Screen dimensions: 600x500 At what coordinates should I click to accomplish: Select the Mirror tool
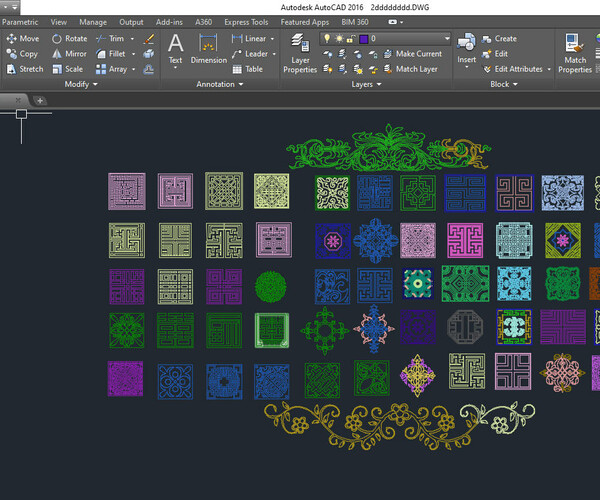69,54
